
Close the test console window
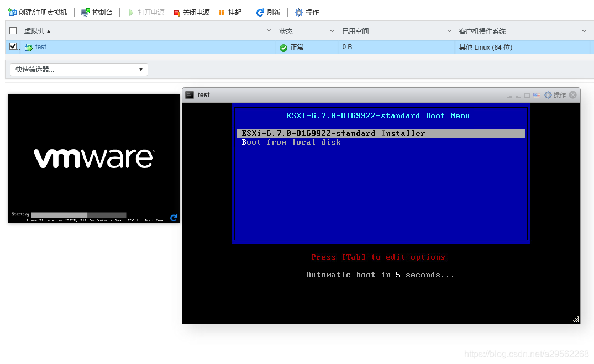[573, 95]
